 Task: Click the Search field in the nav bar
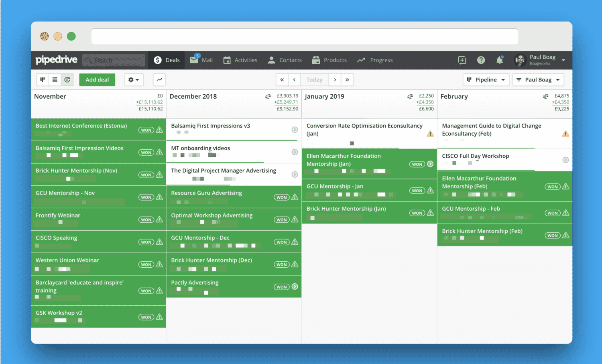[114, 60]
